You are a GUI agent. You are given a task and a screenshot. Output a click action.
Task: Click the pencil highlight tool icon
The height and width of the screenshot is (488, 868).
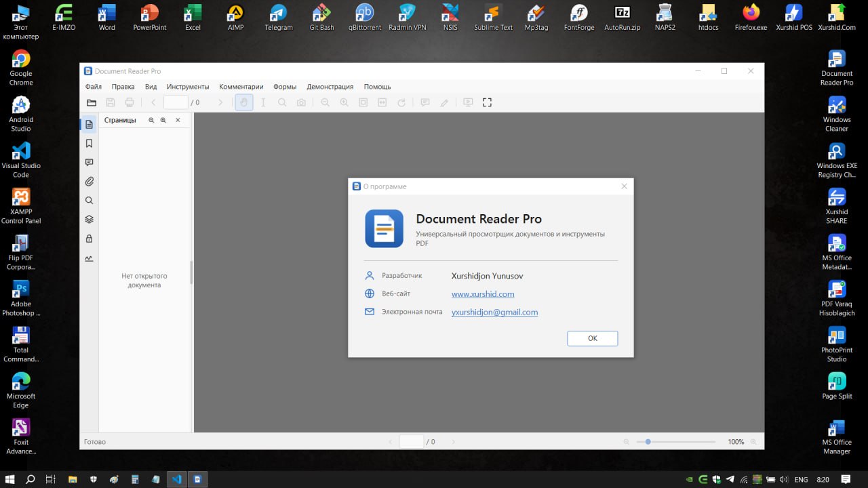444,102
